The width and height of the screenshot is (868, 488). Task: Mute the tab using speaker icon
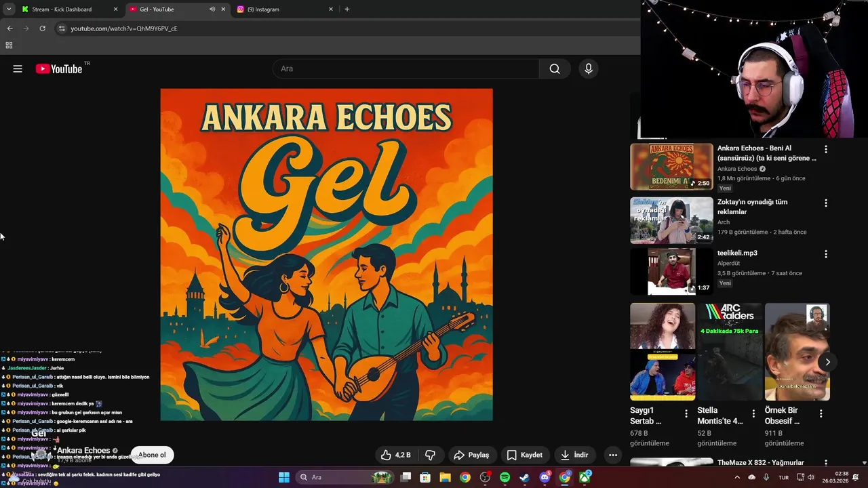[212, 9]
